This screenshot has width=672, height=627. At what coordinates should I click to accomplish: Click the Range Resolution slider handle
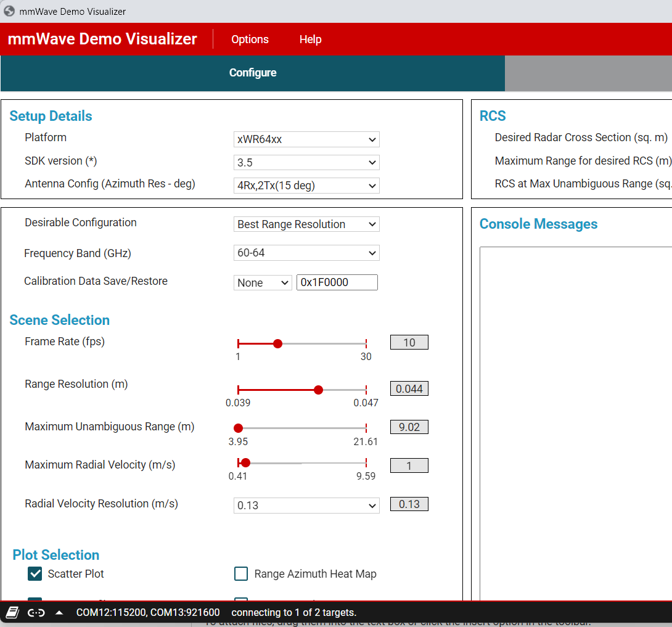[318, 390]
